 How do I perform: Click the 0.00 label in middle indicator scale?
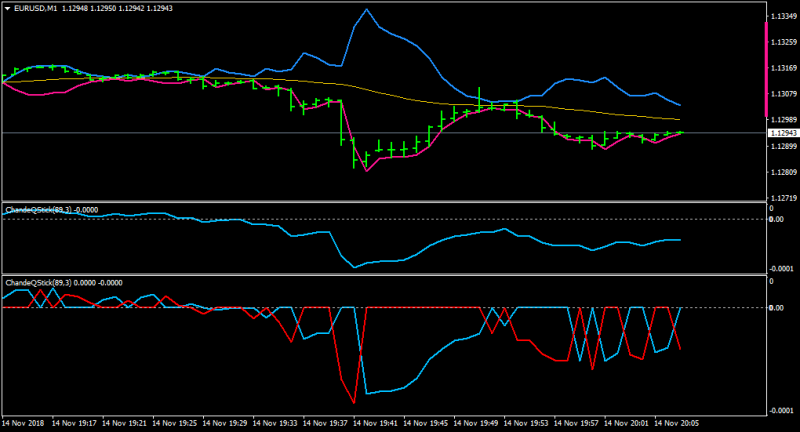pos(777,219)
